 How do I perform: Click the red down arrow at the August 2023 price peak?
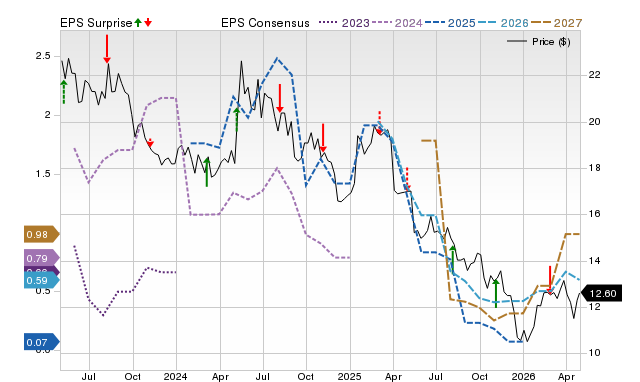(x=107, y=49)
